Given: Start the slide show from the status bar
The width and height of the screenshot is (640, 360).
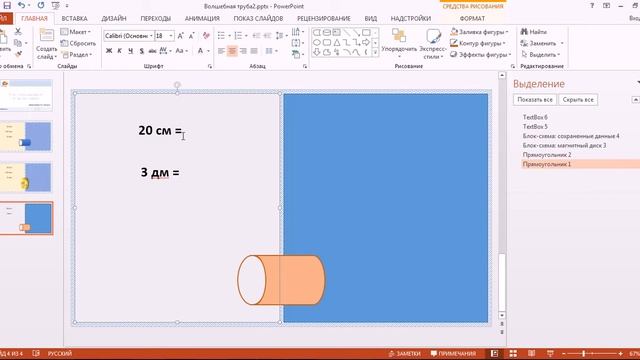Looking at the screenshot, I should coord(550,353).
